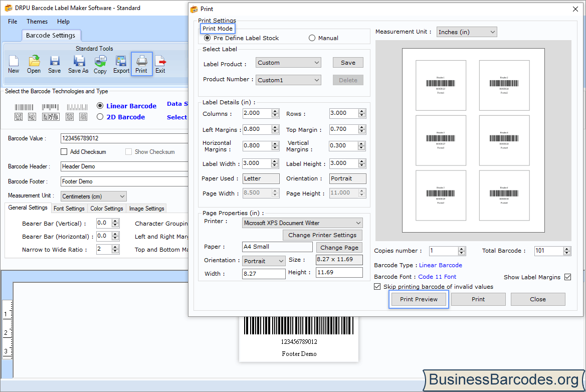This screenshot has height=392, width=586.
Task: Switch to the General Settings tab
Action: tap(28, 208)
